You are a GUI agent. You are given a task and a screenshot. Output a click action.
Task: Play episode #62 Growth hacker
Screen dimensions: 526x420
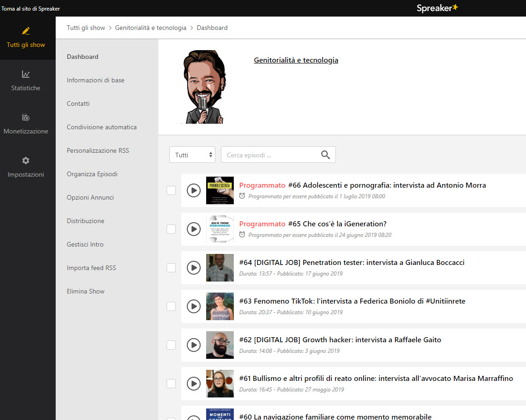pos(194,345)
